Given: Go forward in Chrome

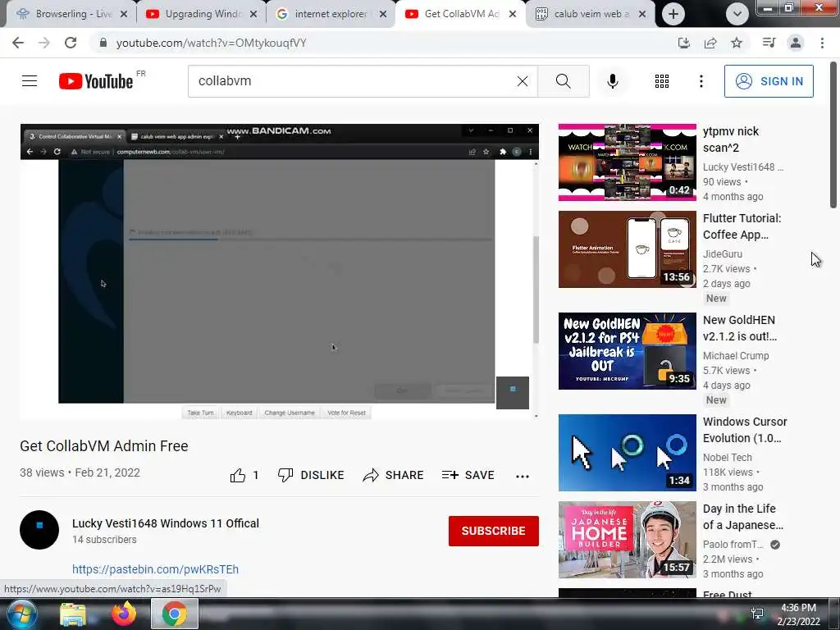Looking at the screenshot, I should click(x=44, y=43).
